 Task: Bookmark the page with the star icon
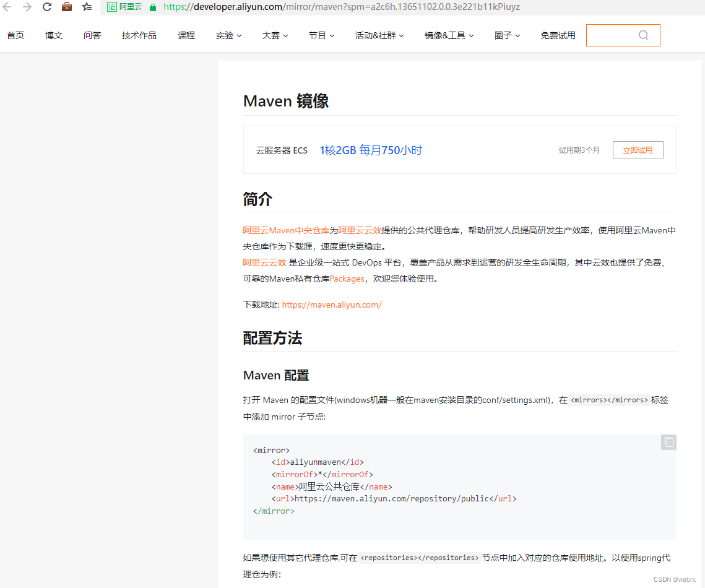[87, 7]
